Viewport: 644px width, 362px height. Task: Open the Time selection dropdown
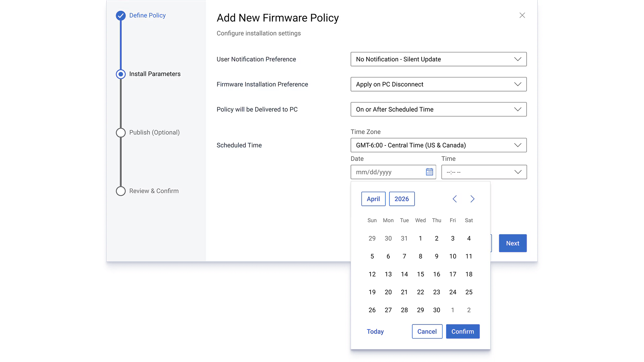(x=484, y=172)
